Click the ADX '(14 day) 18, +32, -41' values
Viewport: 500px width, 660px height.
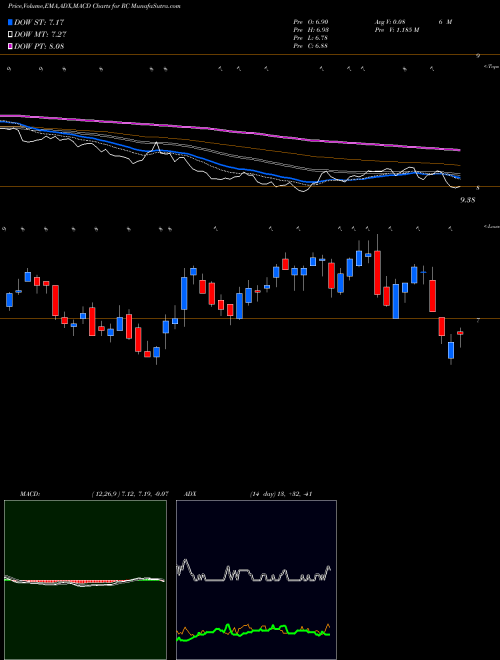[x=280, y=494]
